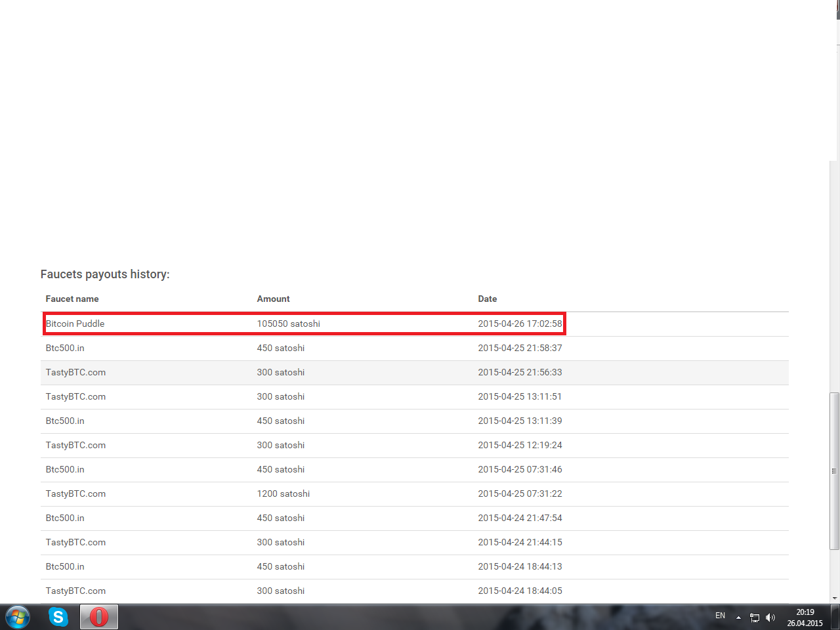Viewport: 840px width, 630px height.
Task: Click the date 2015-04-25 13:11:51
Action: [520, 396]
